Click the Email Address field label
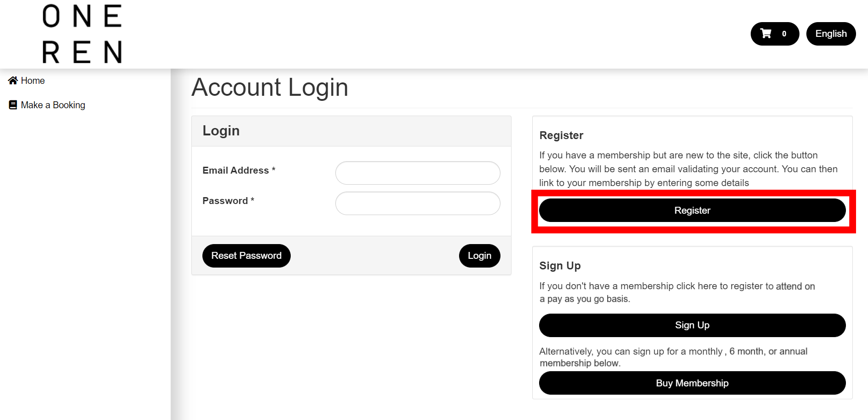Viewport: 868px width, 420px height. (236, 170)
